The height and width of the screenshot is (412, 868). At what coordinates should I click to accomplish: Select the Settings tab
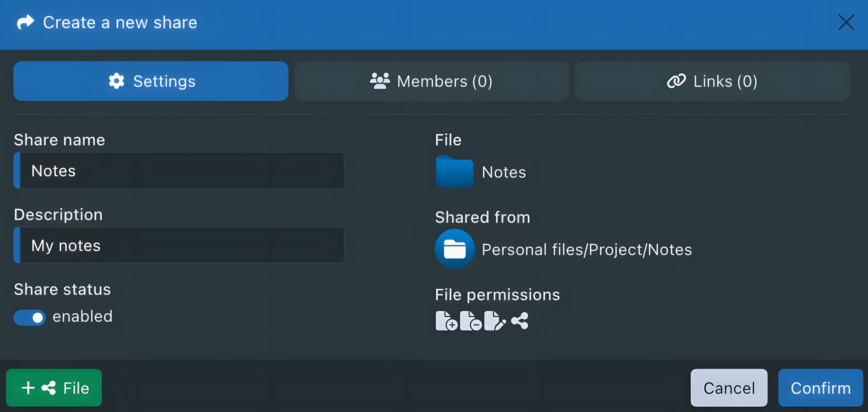point(151,81)
